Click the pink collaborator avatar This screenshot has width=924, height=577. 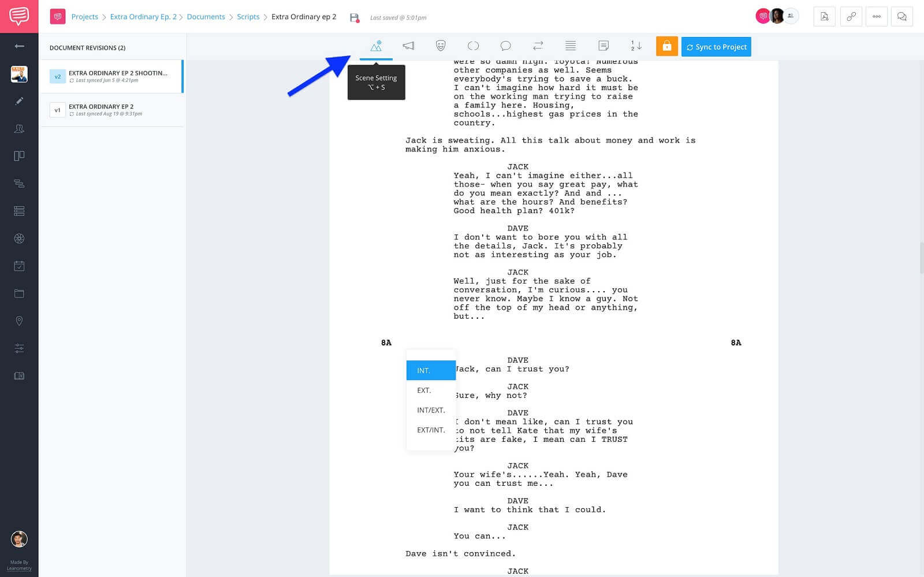tap(763, 16)
